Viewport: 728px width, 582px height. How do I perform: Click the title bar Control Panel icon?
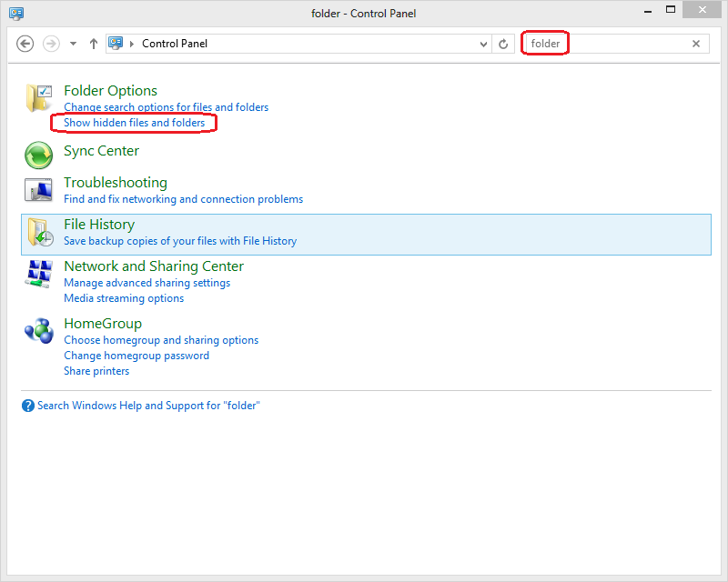point(16,13)
